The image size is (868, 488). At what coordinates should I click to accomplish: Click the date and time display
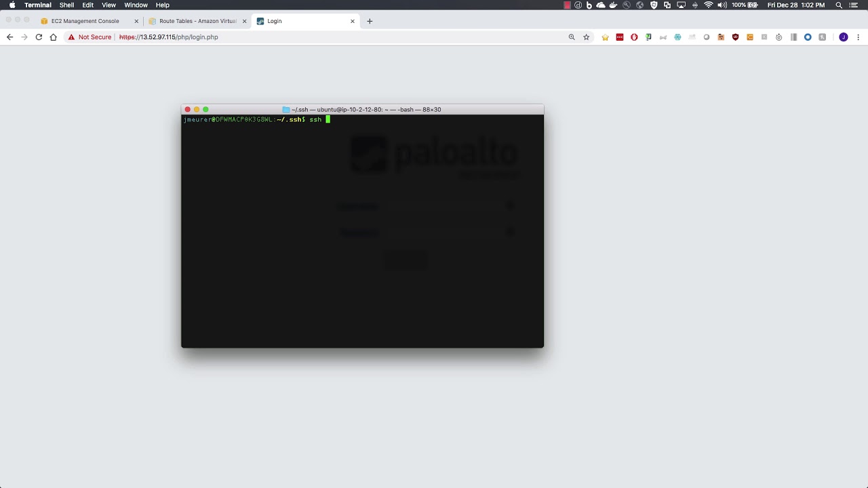click(796, 5)
